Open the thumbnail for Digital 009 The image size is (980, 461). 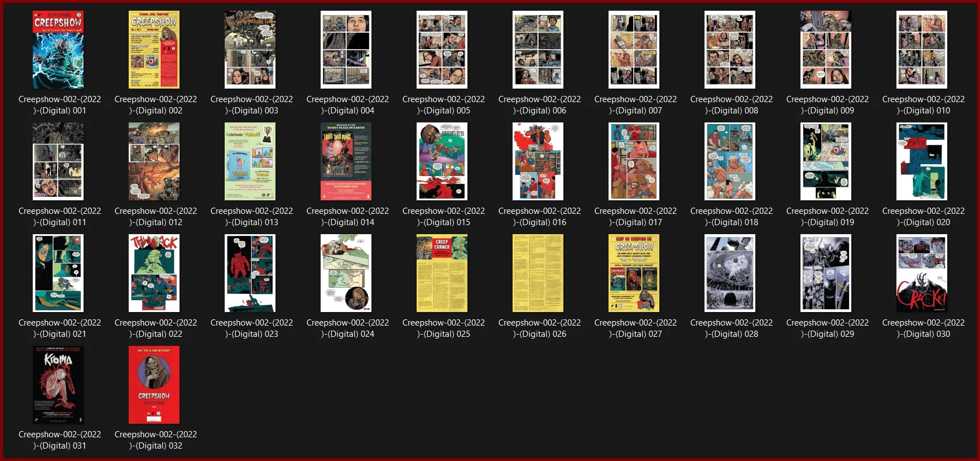pyautogui.click(x=826, y=50)
